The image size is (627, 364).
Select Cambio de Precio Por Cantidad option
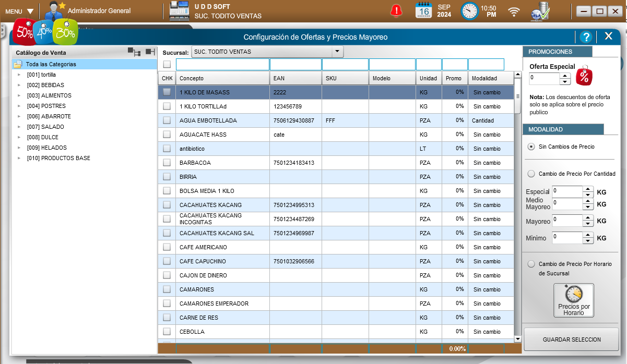click(531, 174)
